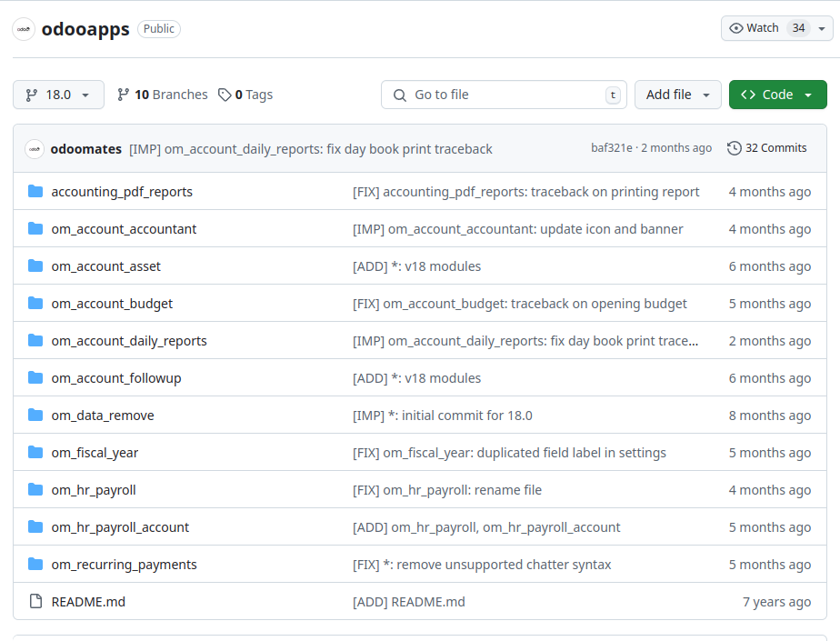Click the green Code button label
Image resolution: width=840 pixels, height=641 pixels.
pos(777,95)
